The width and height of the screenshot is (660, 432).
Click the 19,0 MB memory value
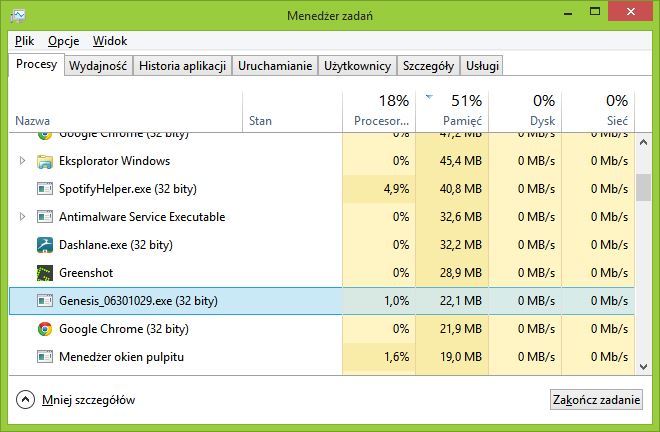(461, 357)
